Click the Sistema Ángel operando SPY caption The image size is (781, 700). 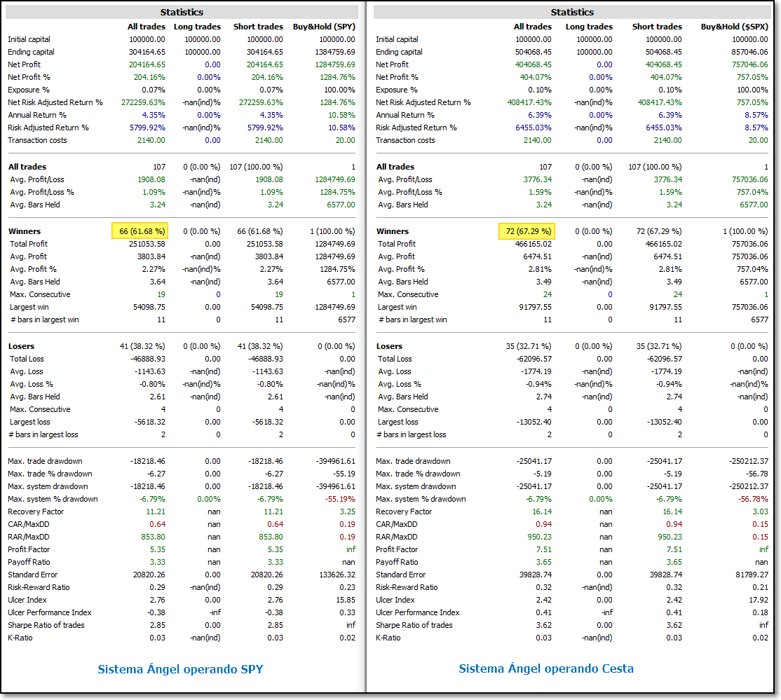point(180,669)
